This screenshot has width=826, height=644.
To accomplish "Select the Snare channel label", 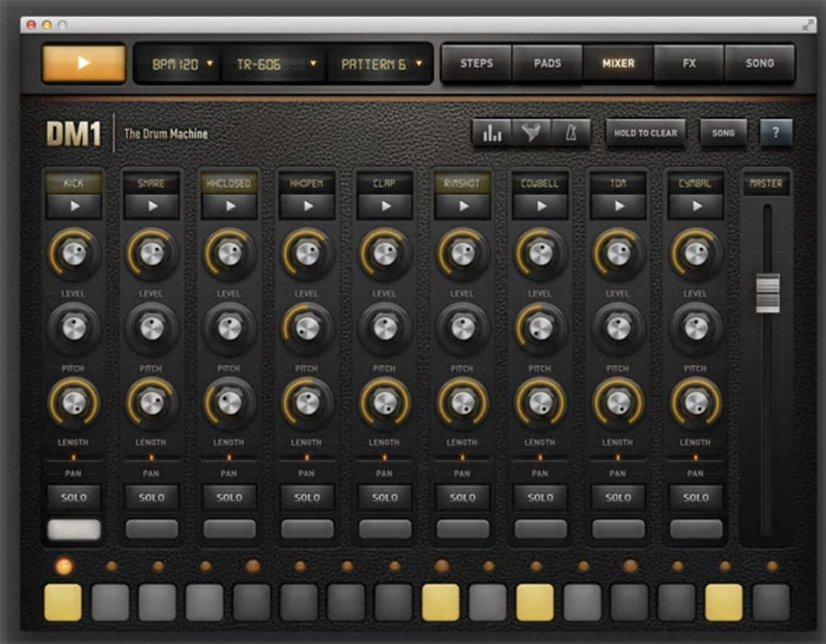I will [x=151, y=183].
